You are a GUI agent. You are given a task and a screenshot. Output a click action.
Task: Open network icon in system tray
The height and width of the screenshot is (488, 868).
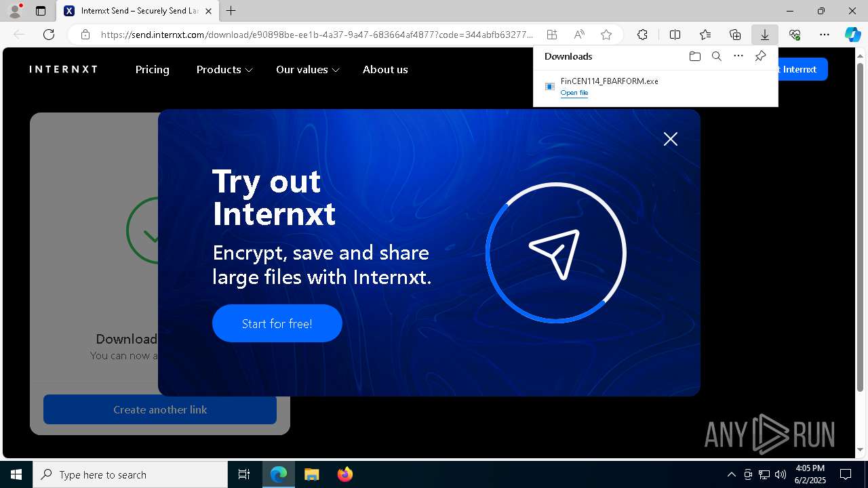click(x=764, y=474)
